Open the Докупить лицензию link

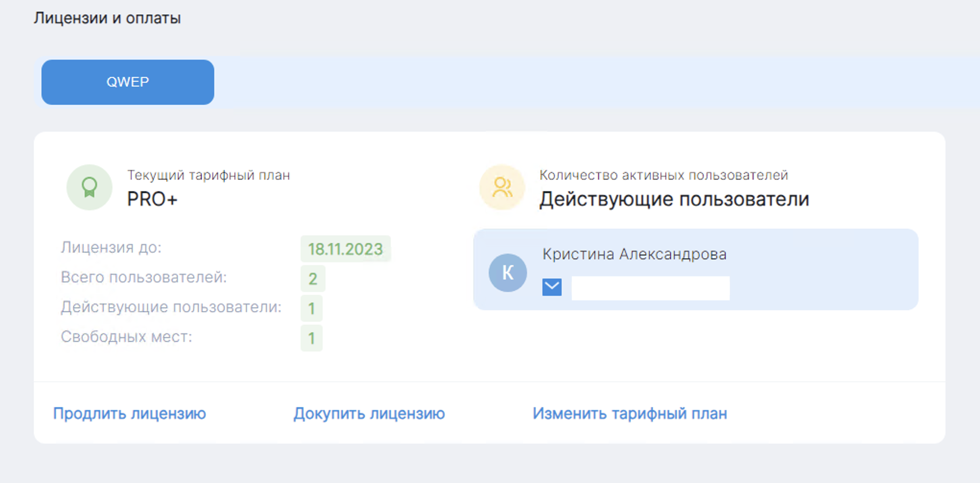click(x=369, y=413)
